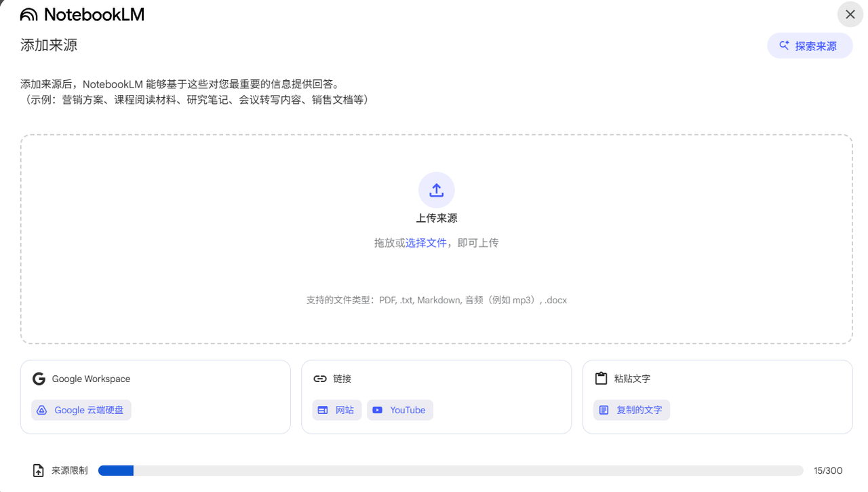The image size is (868, 492).
Task: Click the Google Workspace label
Action: point(91,379)
